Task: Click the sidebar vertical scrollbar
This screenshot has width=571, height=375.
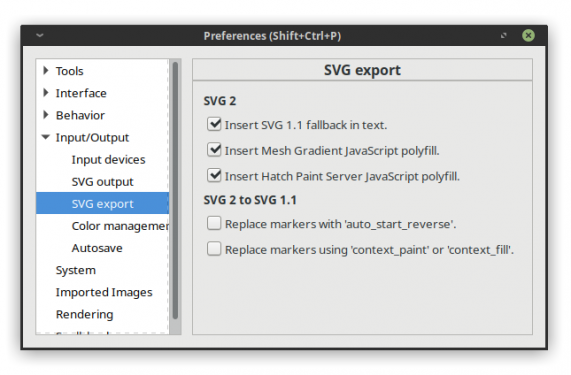Action: pyautogui.click(x=175, y=190)
